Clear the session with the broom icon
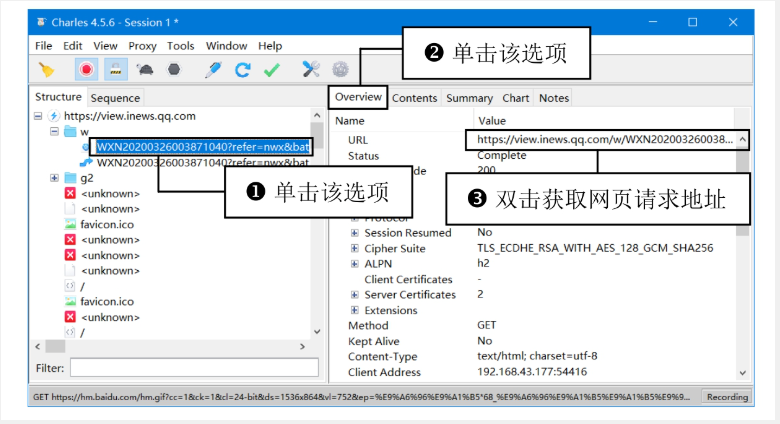Viewport: 780px width, 424px height. point(47,70)
